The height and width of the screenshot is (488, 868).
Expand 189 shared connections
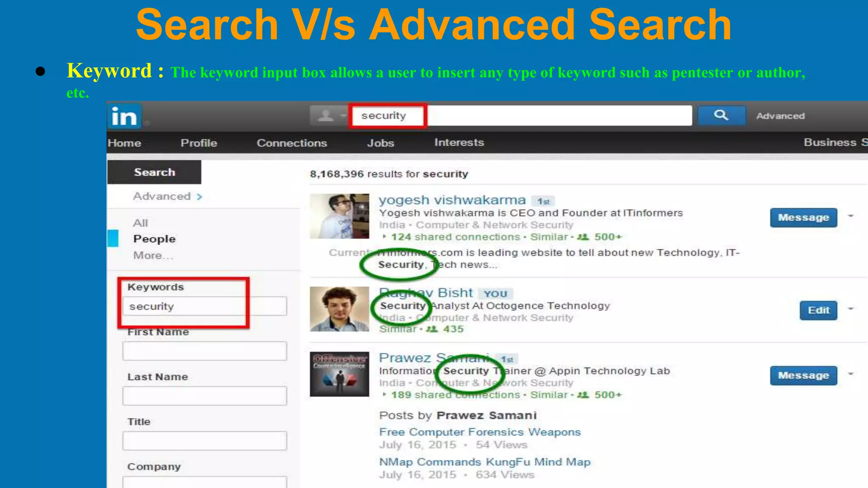[452, 395]
